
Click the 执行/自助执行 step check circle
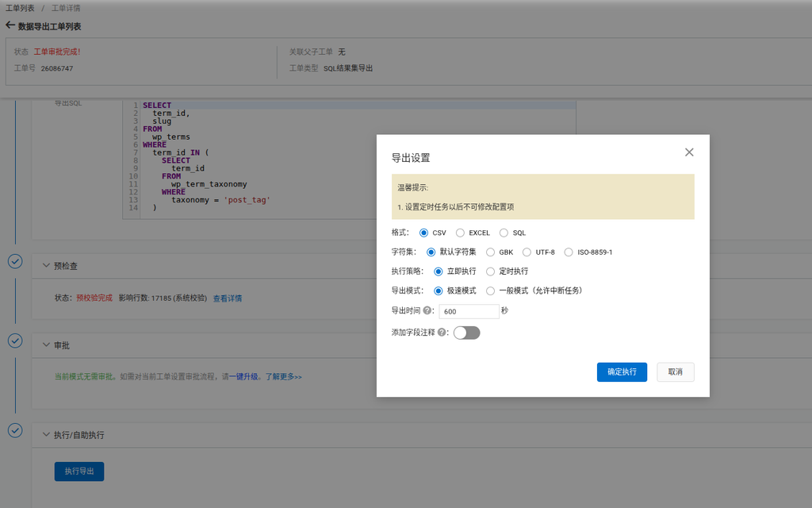[15, 430]
